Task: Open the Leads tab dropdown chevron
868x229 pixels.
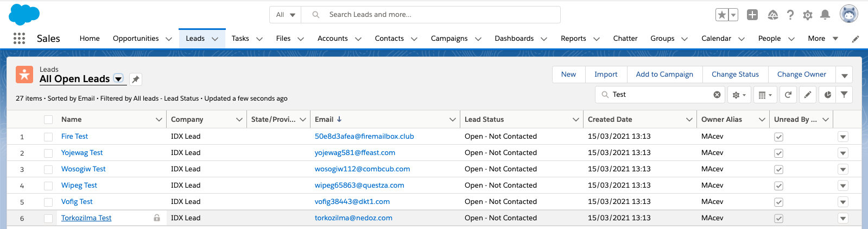Action: [215, 39]
